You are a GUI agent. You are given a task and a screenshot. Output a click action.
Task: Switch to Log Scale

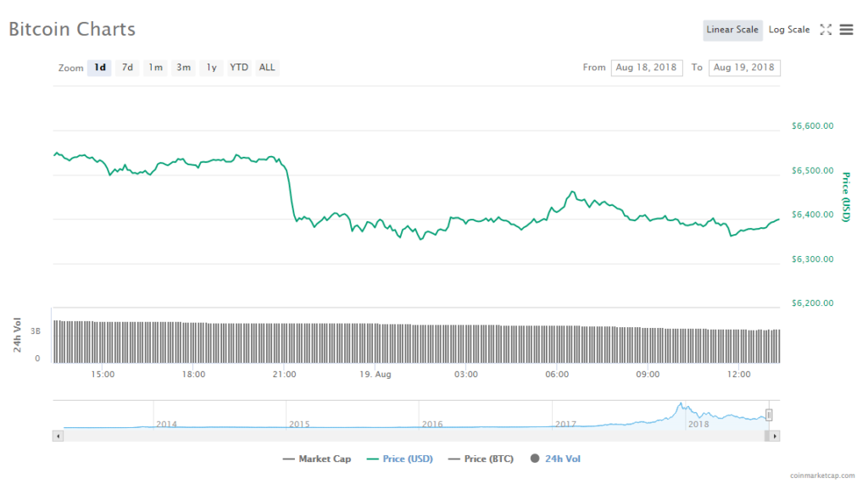coord(789,30)
